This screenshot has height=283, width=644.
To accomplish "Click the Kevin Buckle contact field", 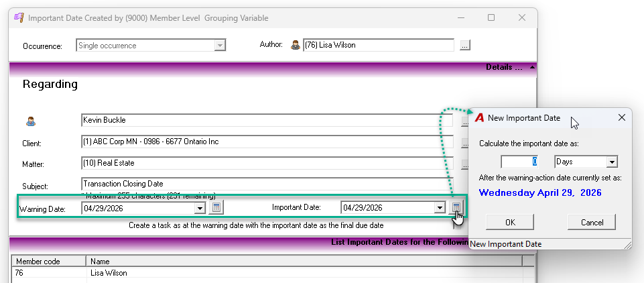I will (267, 120).
